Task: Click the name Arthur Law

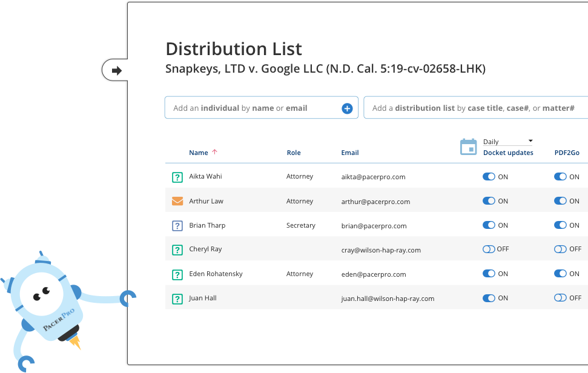Action: [206, 201]
